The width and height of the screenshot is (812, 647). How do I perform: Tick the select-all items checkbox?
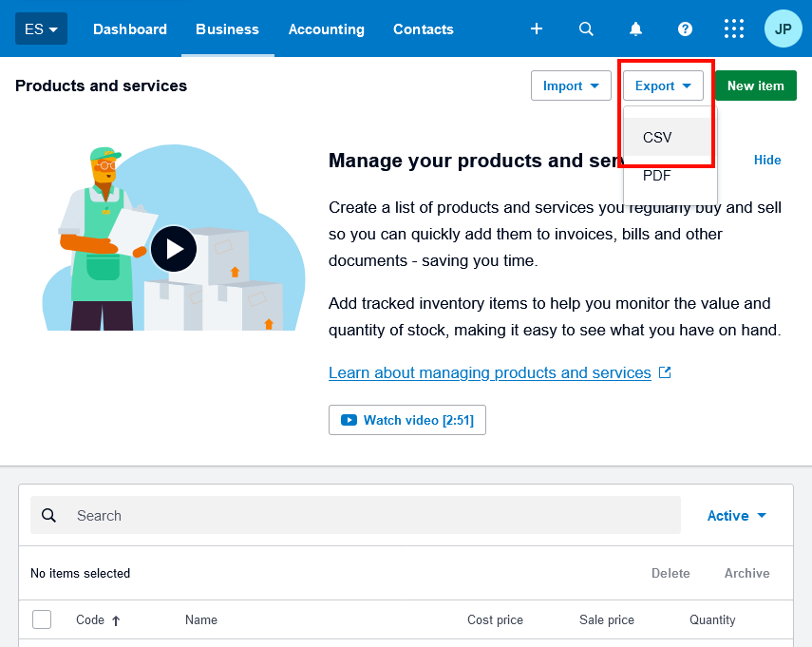42,618
